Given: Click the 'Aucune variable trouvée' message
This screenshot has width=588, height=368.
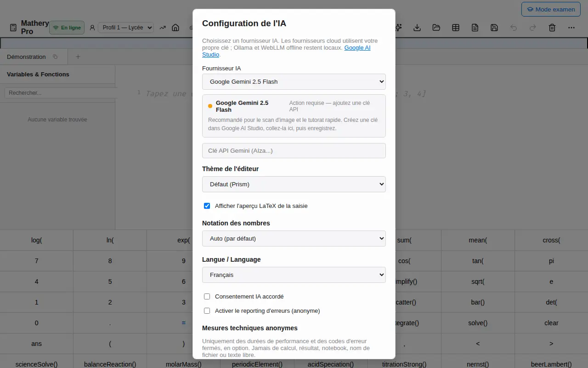Looking at the screenshot, I should (57, 120).
